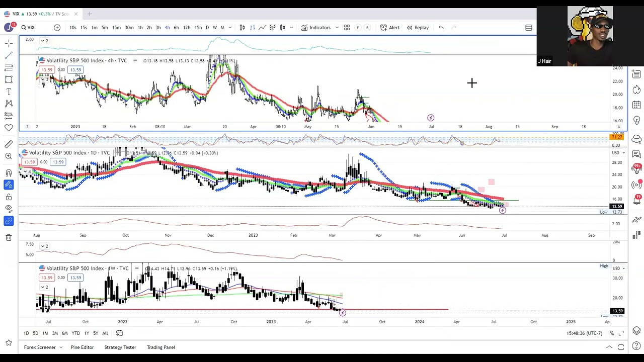This screenshot has width=644, height=362.
Task: Open the layout grid templates icon
Action: pyautogui.click(x=347, y=28)
